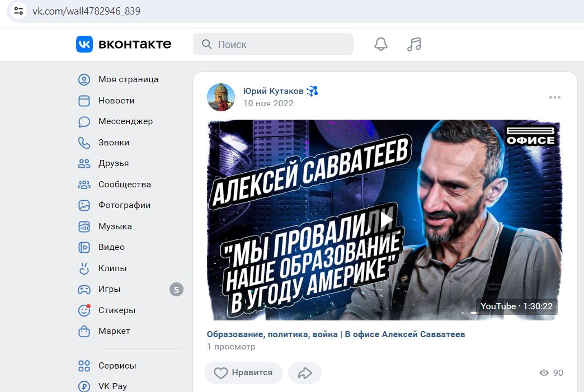Like the post with the Нравится button
The width and height of the screenshot is (584, 392).
243,372
